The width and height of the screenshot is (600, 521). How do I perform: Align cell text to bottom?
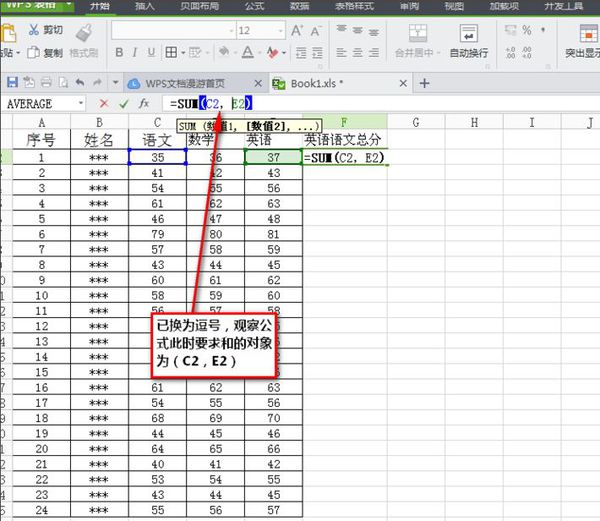tap(373, 32)
